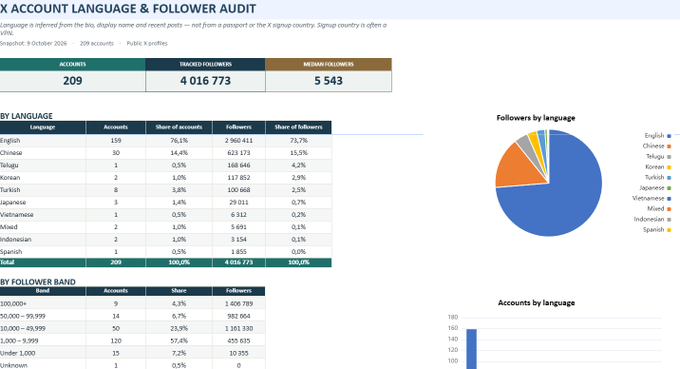680x369 pixels.
Task: Click the 'Band' column header
Action: [42, 291]
